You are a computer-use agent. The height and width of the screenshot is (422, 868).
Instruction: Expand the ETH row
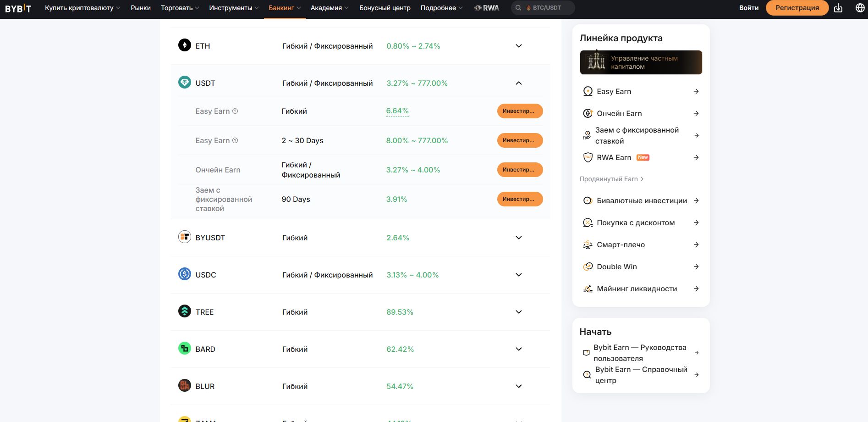[519, 46]
